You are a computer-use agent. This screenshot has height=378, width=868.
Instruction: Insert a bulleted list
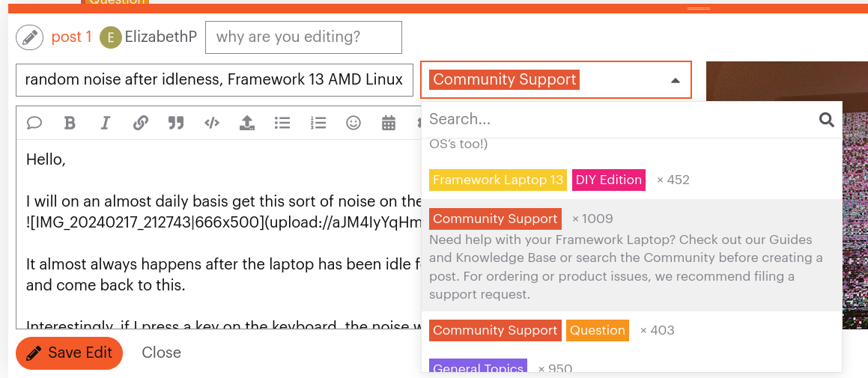pyautogui.click(x=282, y=123)
